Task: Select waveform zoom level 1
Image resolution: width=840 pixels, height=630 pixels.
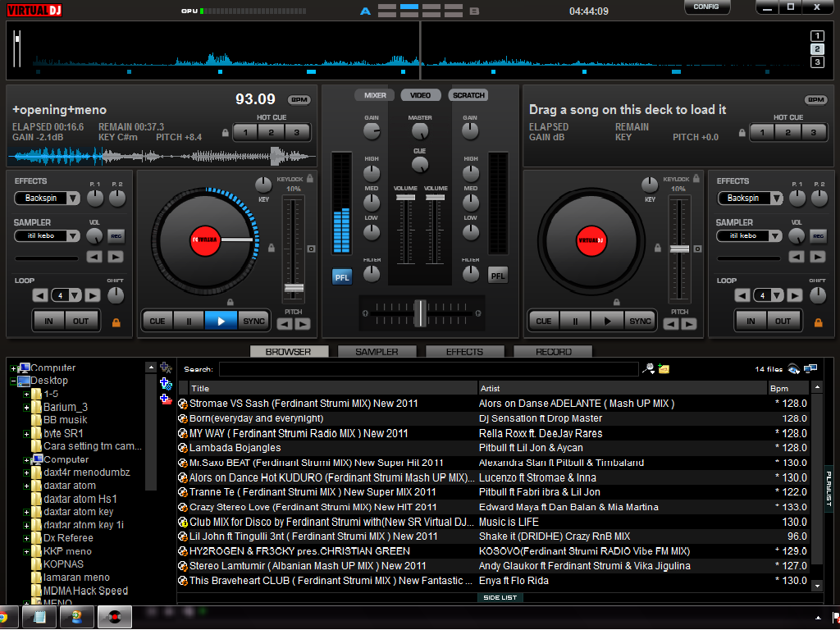Action: tap(817, 36)
